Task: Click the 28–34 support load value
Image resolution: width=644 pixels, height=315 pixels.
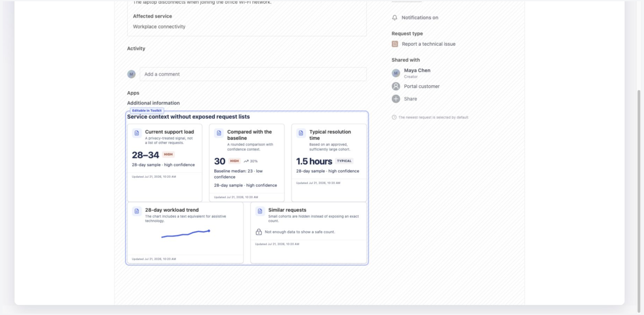Action: (x=145, y=155)
